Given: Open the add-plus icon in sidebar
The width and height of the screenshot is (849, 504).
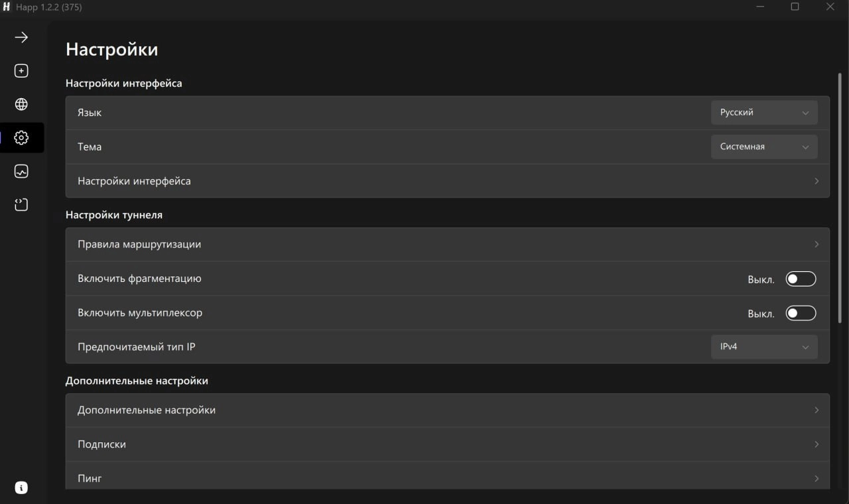Looking at the screenshot, I should (x=21, y=71).
